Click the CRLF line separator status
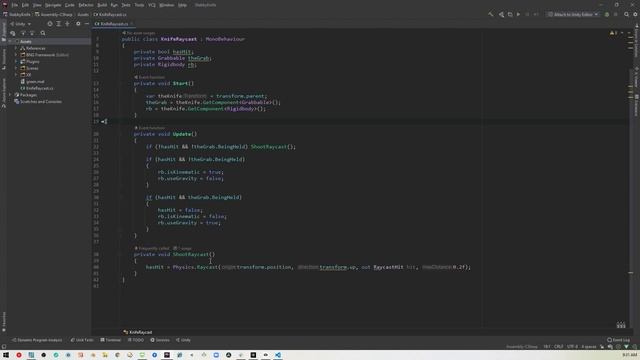The width and height of the screenshot is (640, 360). pos(558,347)
